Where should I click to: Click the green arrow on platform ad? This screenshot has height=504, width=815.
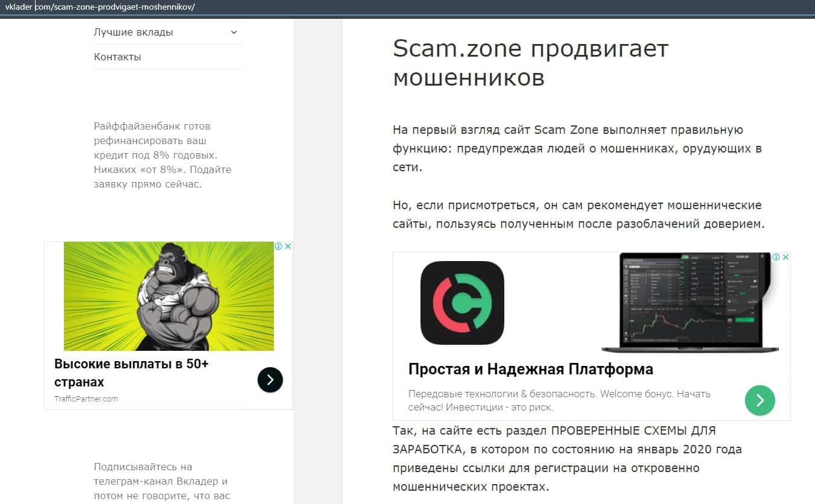tap(760, 400)
